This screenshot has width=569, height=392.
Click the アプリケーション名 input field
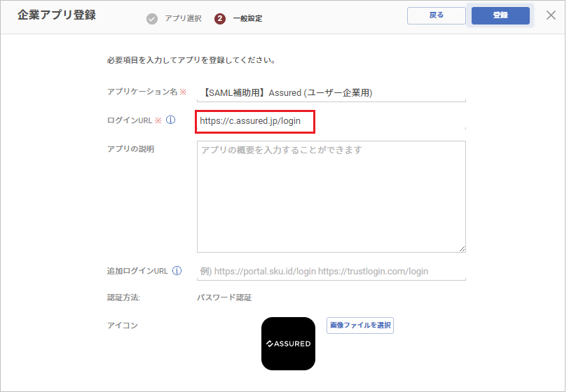tap(331, 93)
